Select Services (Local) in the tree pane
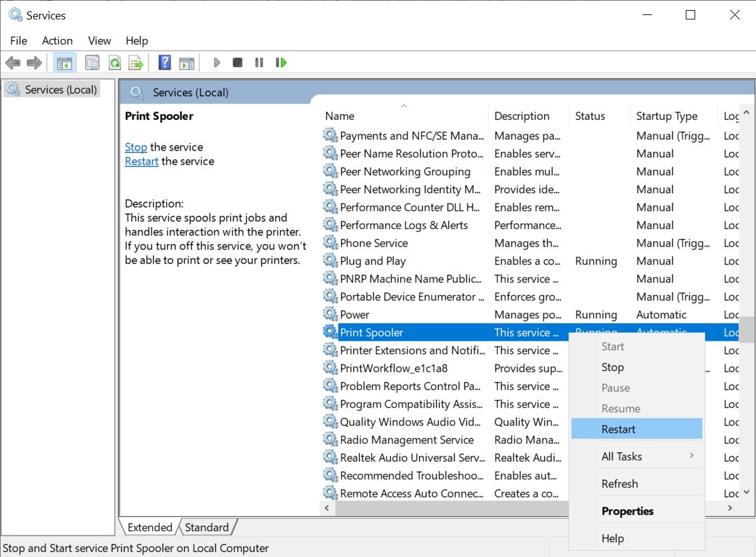This screenshot has height=557, width=756. point(60,90)
